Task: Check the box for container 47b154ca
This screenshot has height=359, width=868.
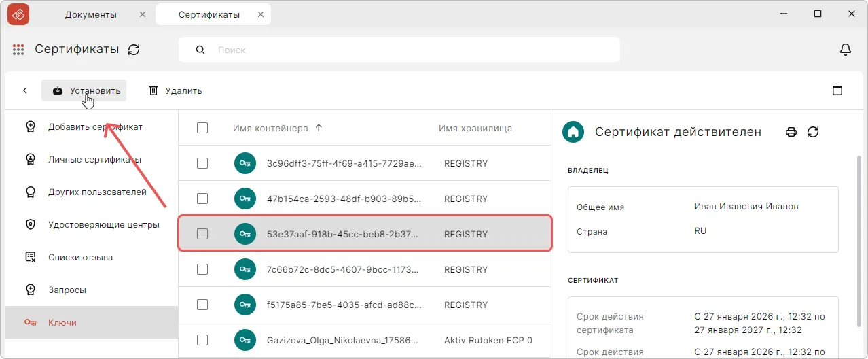Action: coord(202,199)
